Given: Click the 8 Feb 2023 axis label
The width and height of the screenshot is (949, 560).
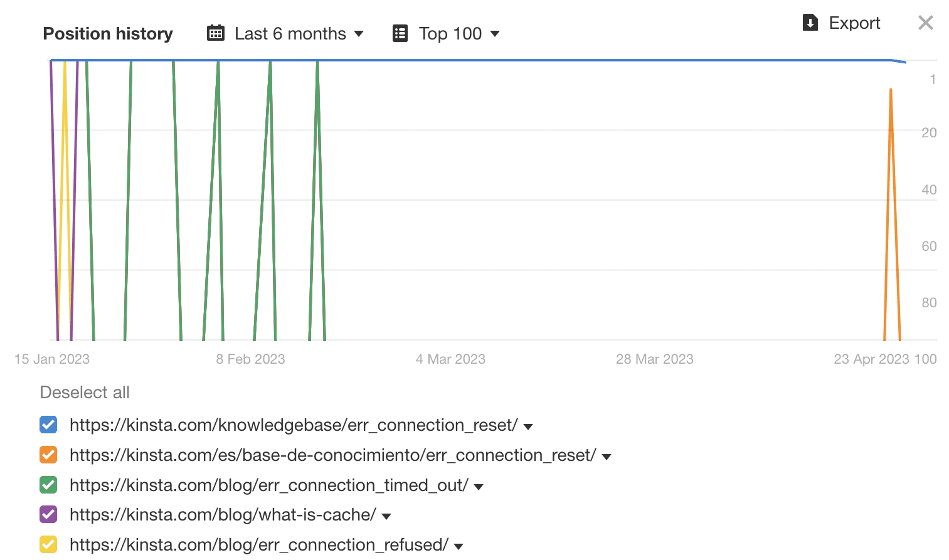Looking at the screenshot, I should coord(250,359).
